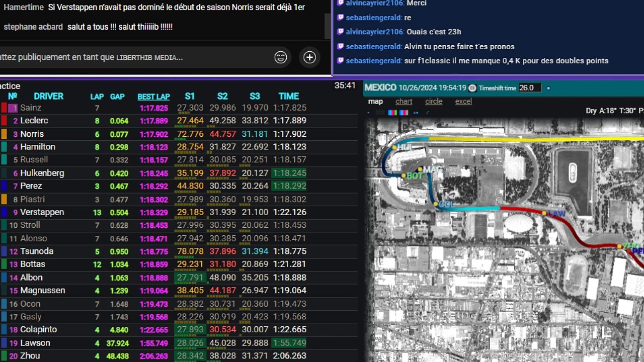
Task: Click the double-arrow icon below the circle tab
Action: [x=416, y=113]
